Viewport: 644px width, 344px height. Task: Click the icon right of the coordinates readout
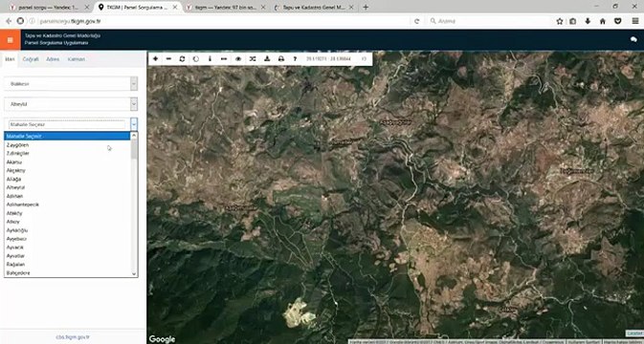(364, 59)
